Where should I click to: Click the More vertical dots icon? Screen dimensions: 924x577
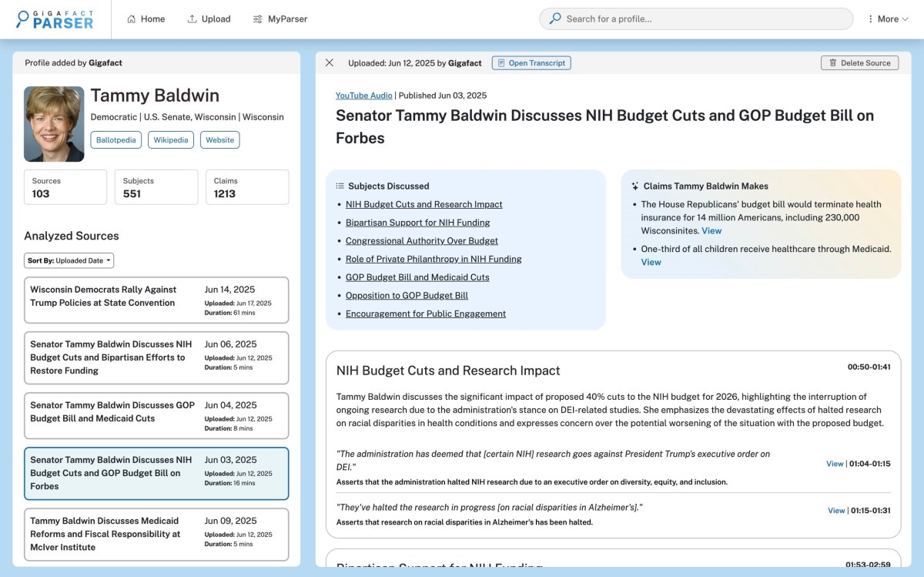pyautogui.click(x=871, y=19)
